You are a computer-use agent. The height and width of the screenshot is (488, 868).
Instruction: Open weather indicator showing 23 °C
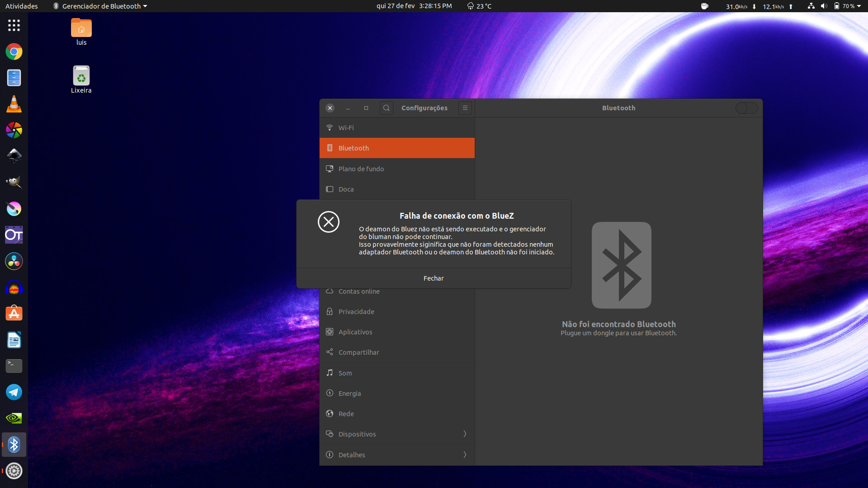tap(479, 6)
